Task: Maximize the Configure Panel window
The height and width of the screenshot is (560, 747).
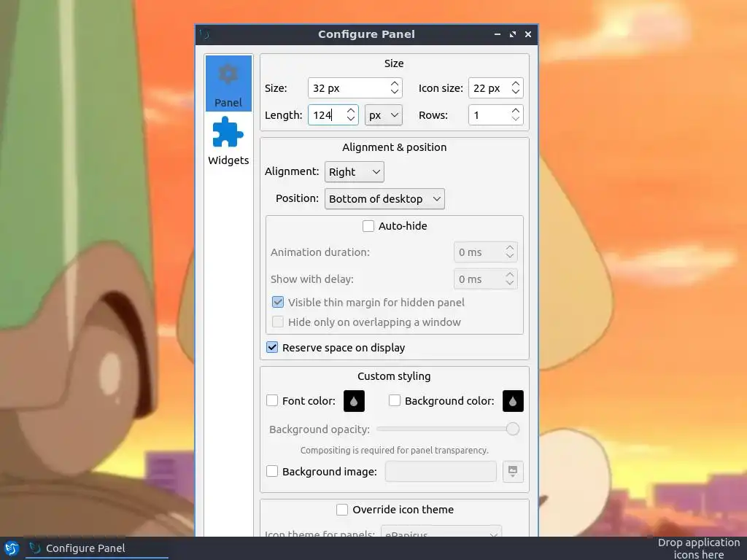Action: click(x=513, y=34)
